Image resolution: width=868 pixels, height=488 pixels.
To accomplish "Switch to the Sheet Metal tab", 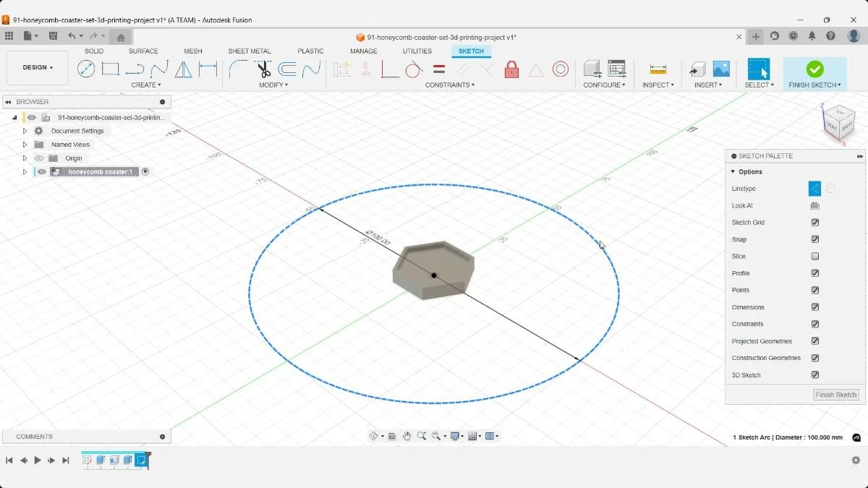I will click(x=249, y=51).
